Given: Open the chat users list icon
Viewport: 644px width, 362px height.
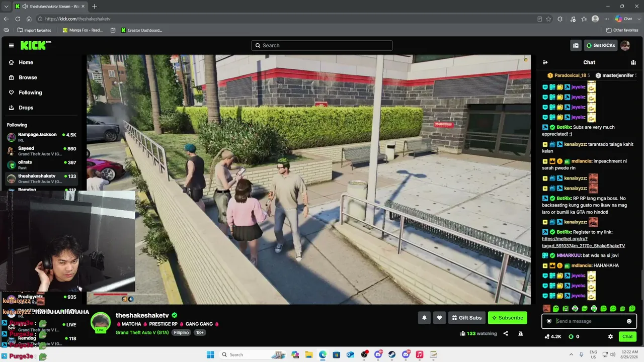Looking at the screenshot, I should click(633, 62).
